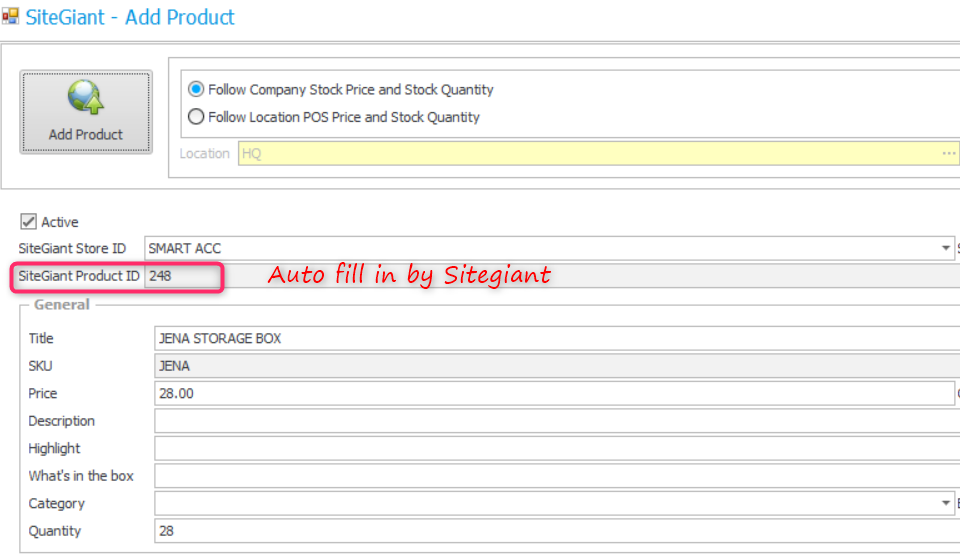Viewport: 960px width, 558px height.
Task: Click the SKU field showing JENA
Action: pyautogui.click(x=557, y=366)
